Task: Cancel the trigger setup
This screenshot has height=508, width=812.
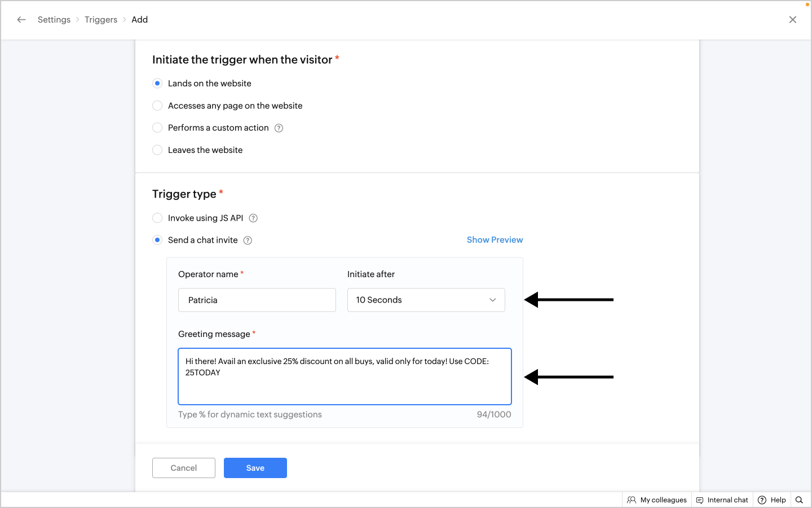Action: [x=184, y=468]
